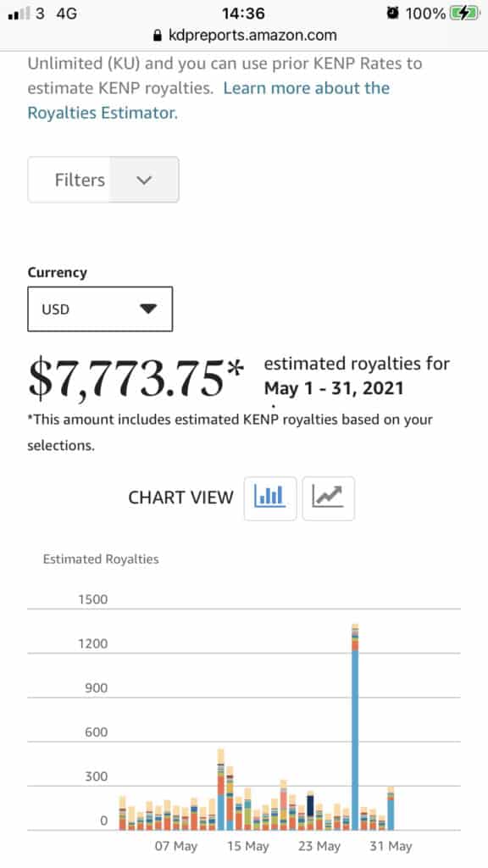Open Learn more about the Royalties Estimator
This screenshot has height=868, width=488.
tap(208, 100)
